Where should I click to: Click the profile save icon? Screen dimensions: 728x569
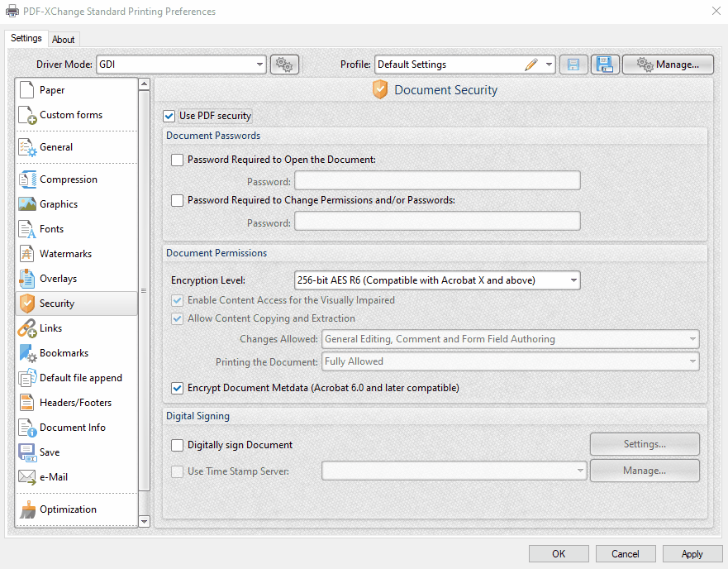[x=573, y=64]
